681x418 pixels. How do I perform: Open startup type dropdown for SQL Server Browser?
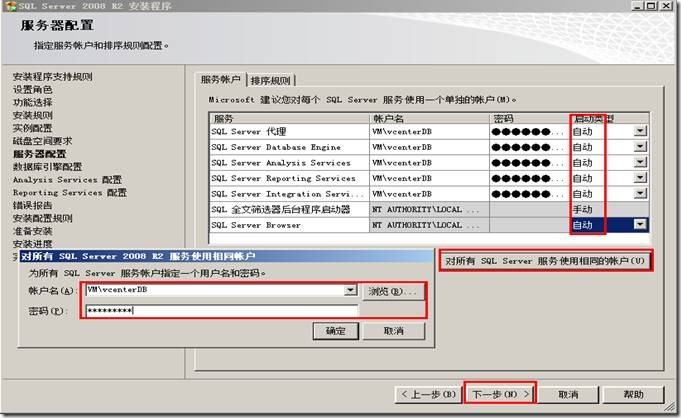639,225
